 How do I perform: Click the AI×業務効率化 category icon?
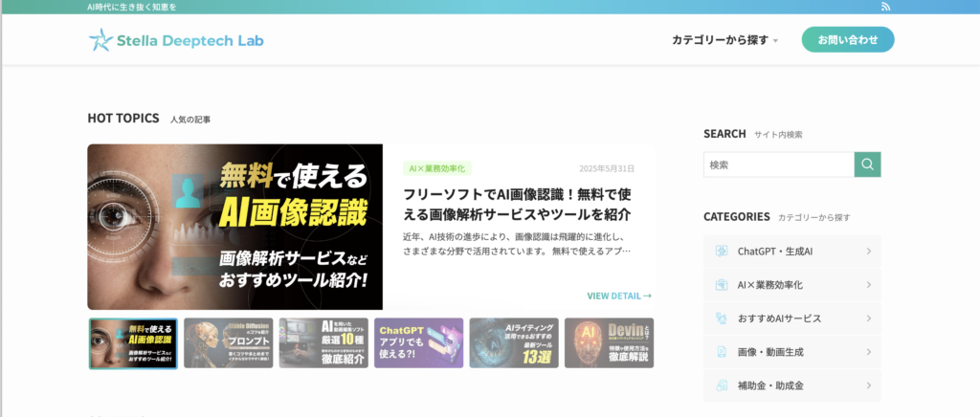(722, 285)
